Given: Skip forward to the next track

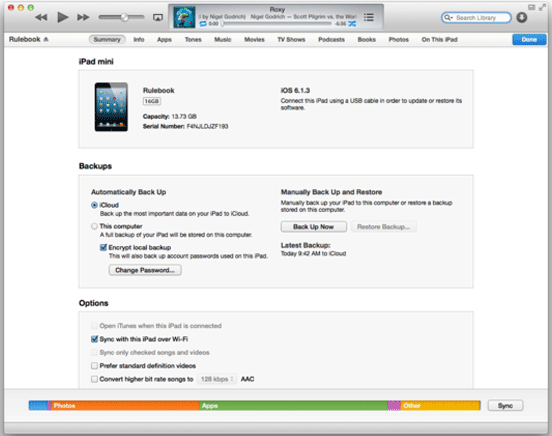Looking at the screenshot, I should [83, 17].
